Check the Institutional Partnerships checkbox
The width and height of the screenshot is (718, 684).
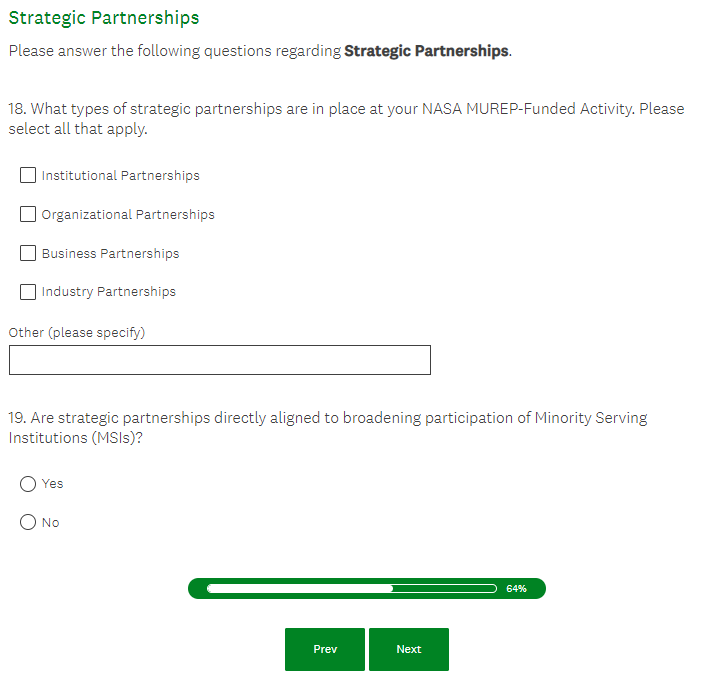pos(29,176)
